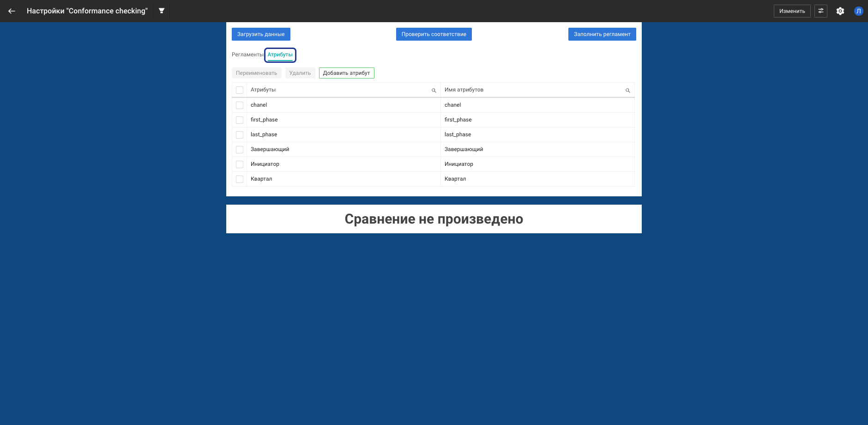
Task: Check the chanel attribute row
Action: click(240, 105)
